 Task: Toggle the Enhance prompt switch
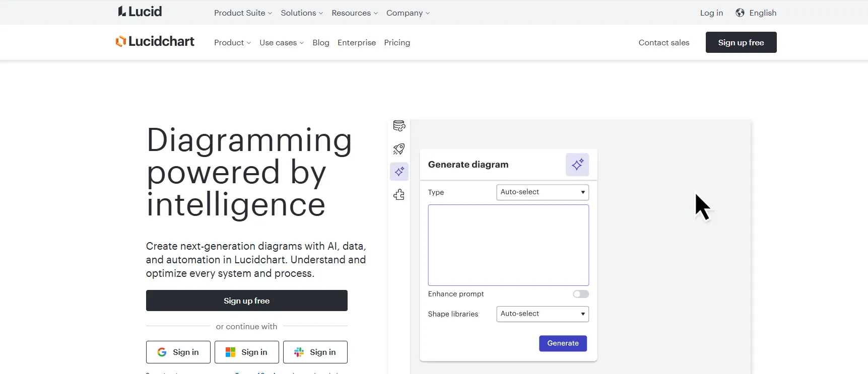pos(580,294)
